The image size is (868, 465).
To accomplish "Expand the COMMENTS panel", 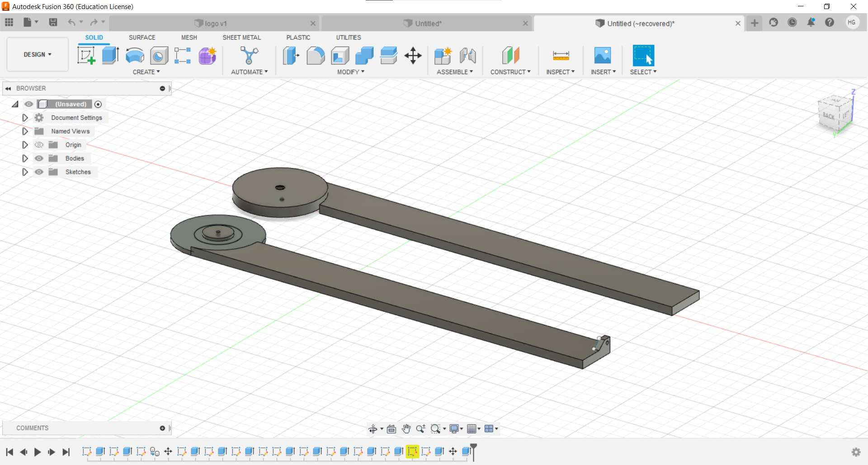I will (162, 428).
